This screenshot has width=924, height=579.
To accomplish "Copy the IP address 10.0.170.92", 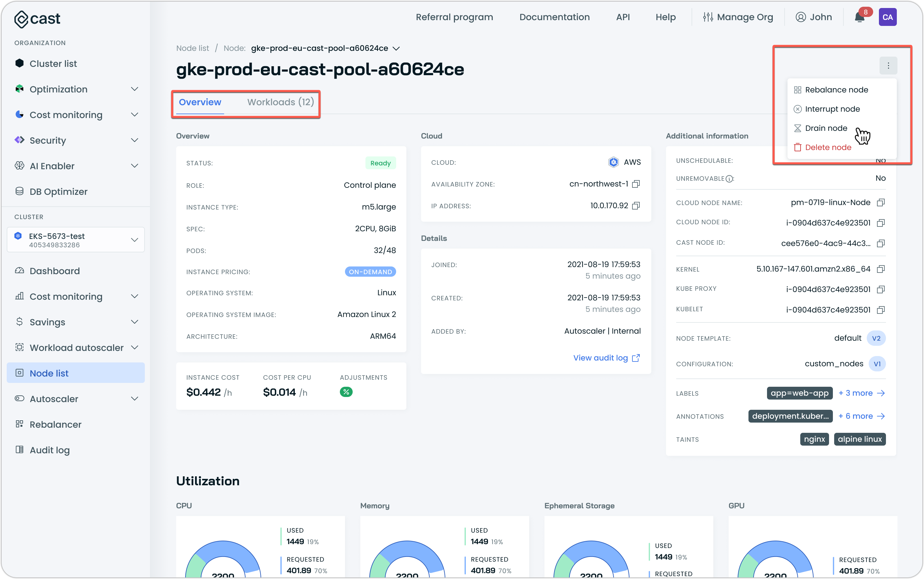I will (636, 206).
